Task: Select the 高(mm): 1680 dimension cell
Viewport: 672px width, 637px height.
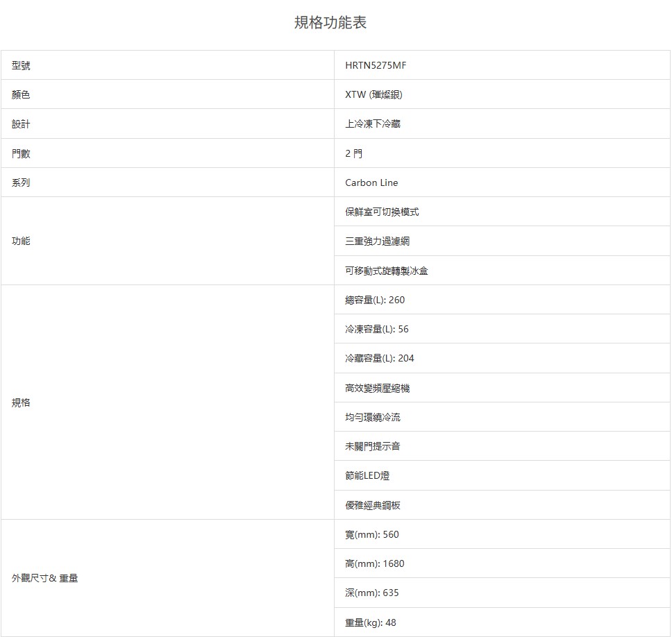Action: point(374,563)
